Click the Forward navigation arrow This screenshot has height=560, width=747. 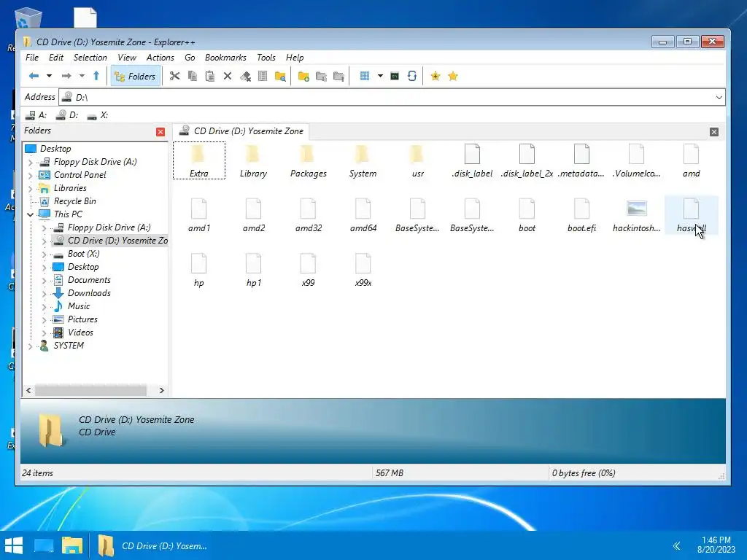[x=66, y=76]
